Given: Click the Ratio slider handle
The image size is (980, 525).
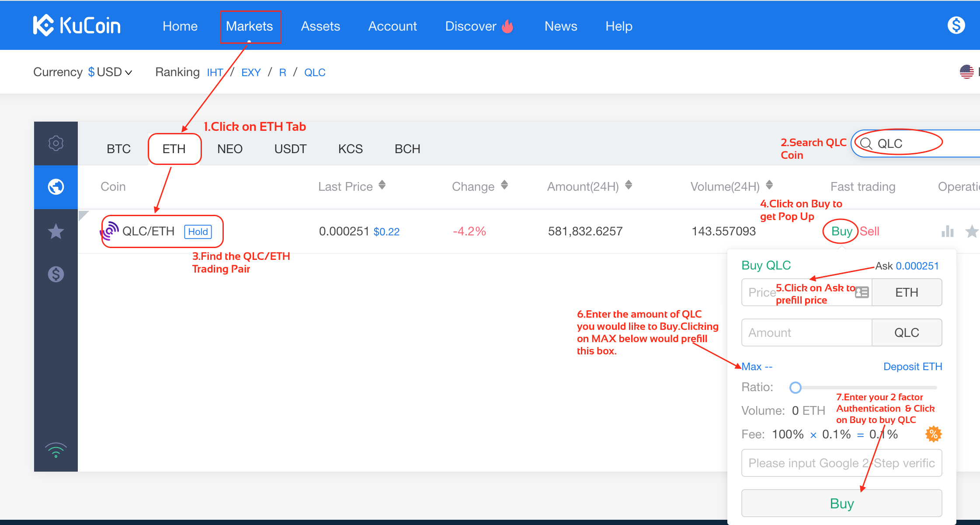Looking at the screenshot, I should tap(796, 387).
